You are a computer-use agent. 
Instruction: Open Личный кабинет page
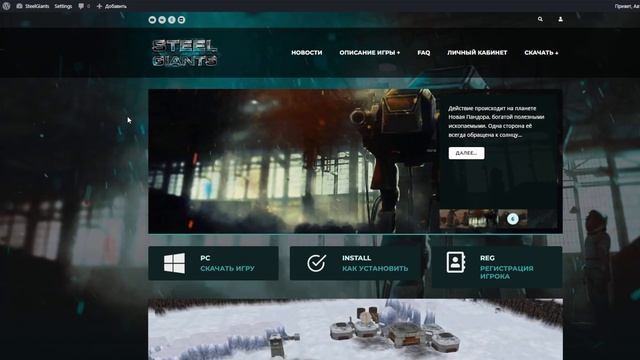(477, 53)
